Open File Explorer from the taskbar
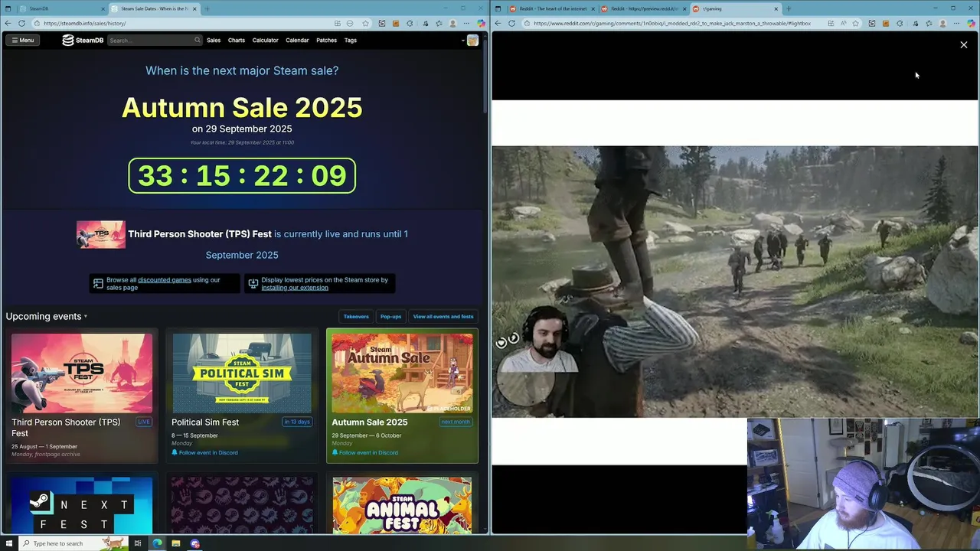This screenshot has width=980, height=551. point(176,543)
